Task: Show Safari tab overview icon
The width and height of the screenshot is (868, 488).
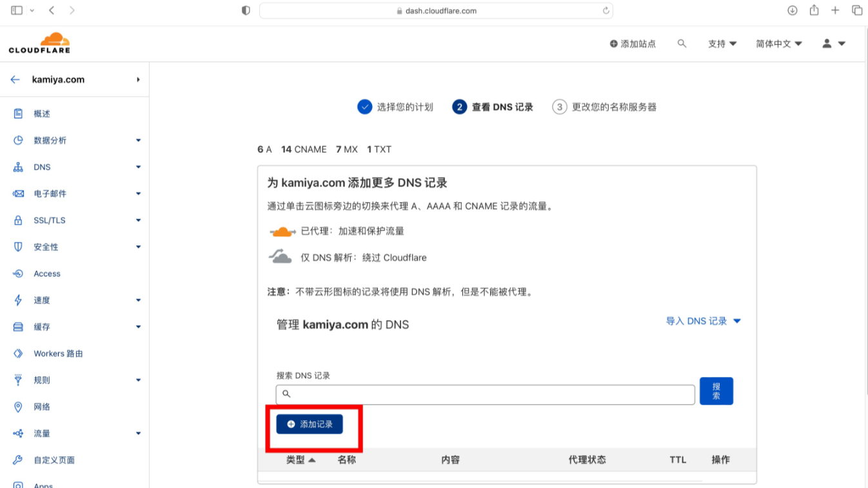Action: [x=857, y=10]
